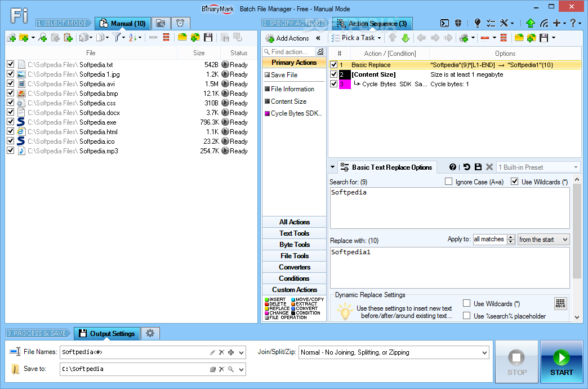Image resolution: width=588 pixels, height=389 pixels.
Task: Open the 'from the start' dropdown
Action: 544,239
